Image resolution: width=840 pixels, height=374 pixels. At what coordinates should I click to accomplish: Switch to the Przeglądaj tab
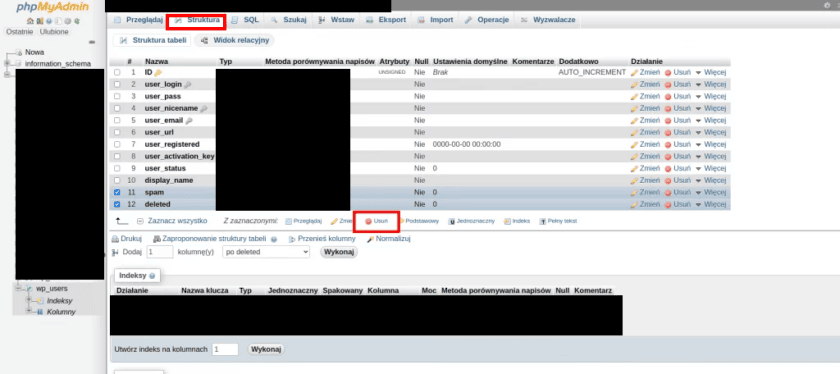(x=138, y=20)
